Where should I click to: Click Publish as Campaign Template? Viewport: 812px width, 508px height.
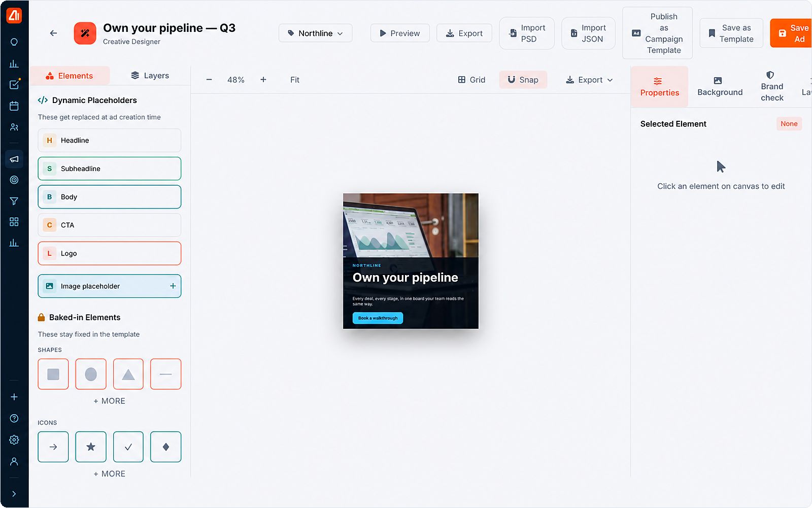(658, 33)
